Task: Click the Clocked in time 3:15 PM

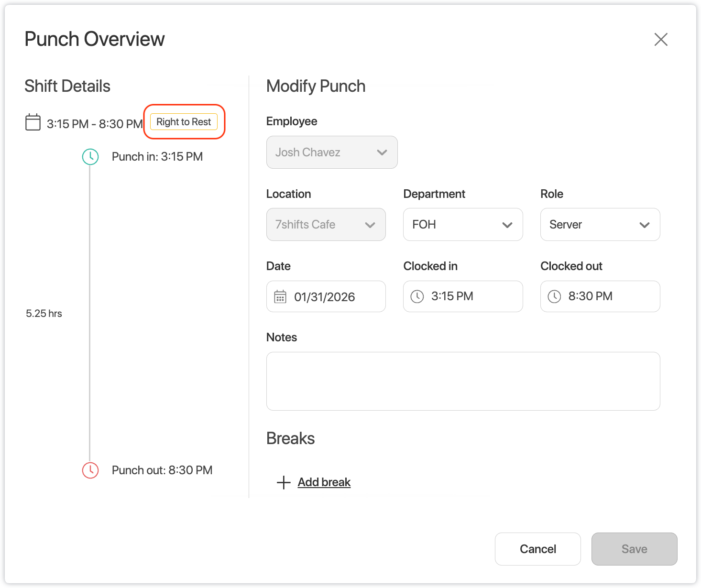Action: 452,296
